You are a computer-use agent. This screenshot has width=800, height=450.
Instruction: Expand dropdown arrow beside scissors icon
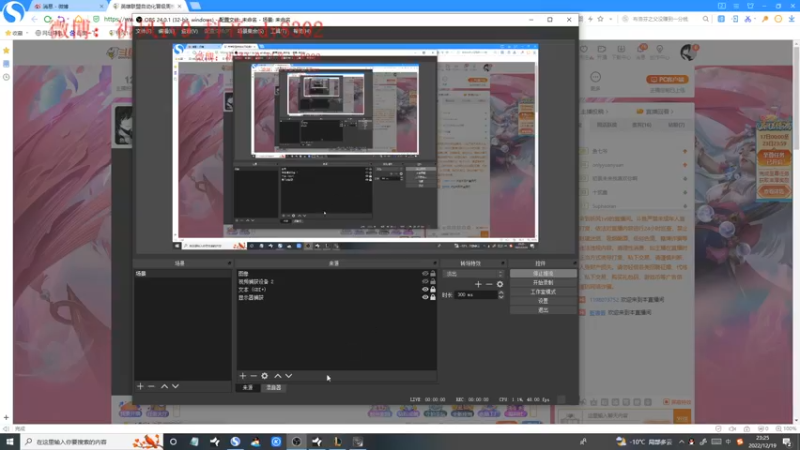756,19
